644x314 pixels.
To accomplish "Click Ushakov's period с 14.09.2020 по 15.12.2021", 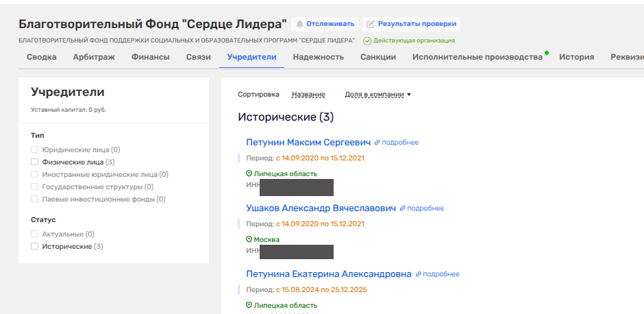I will coord(320,224).
